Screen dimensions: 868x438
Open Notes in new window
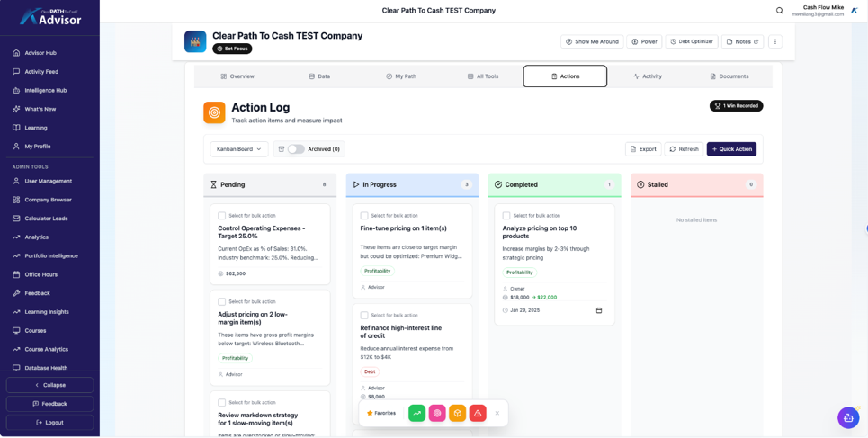point(742,41)
